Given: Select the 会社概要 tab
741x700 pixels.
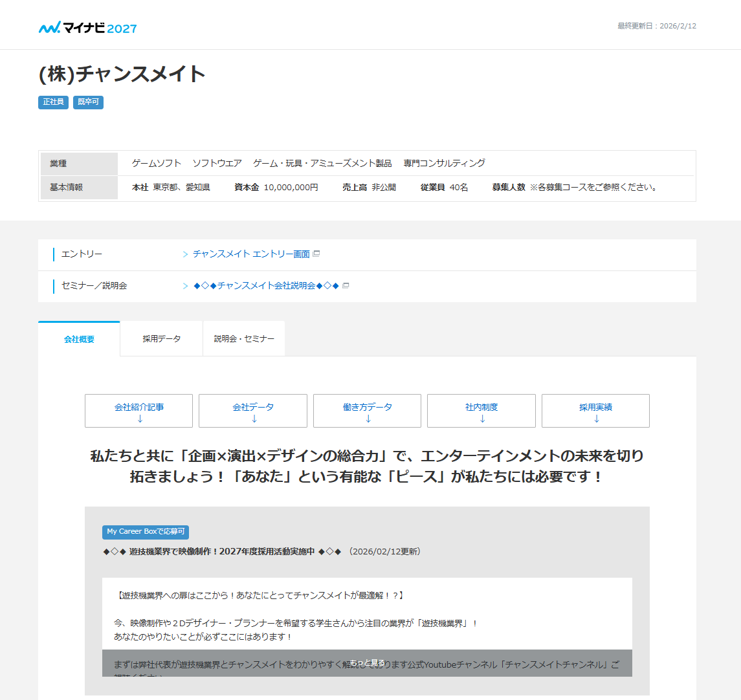Looking at the screenshot, I should 79,338.
